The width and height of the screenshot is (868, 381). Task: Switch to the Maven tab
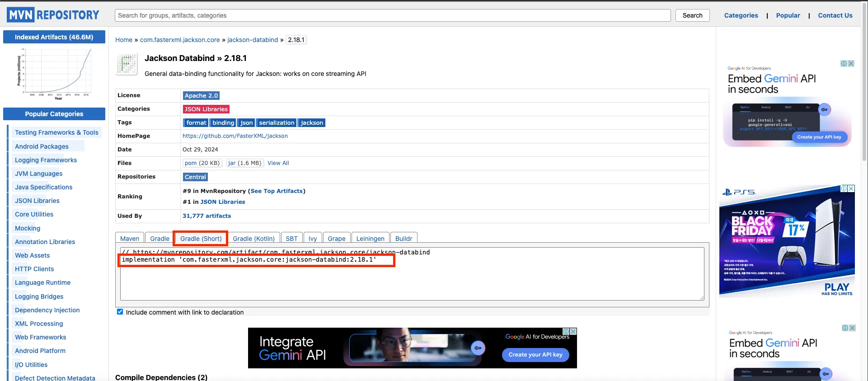click(x=130, y=239)
